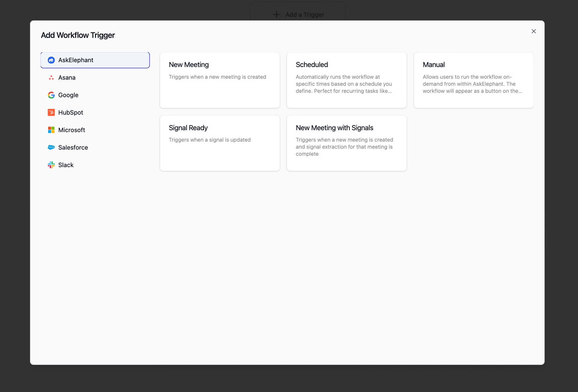Click the Asana three-dot logo icon
The width and height of the screenshot is (578, 392).
[x=51, y=78]
